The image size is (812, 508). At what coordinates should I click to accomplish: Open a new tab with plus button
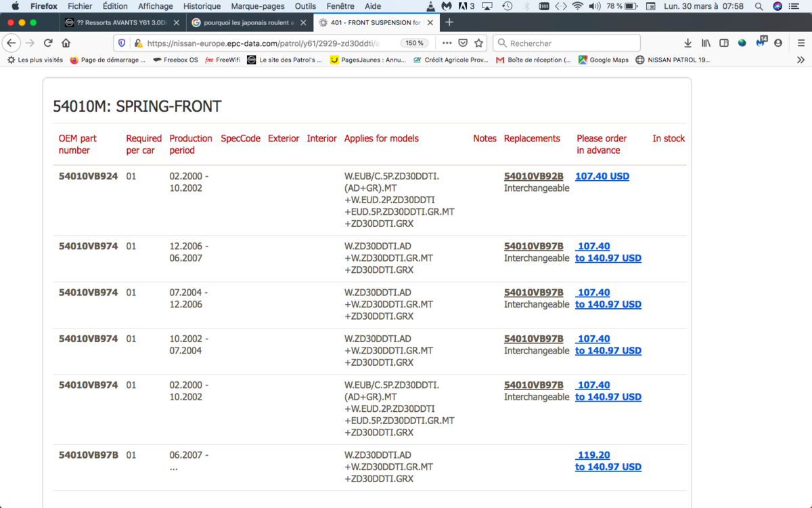449,22
